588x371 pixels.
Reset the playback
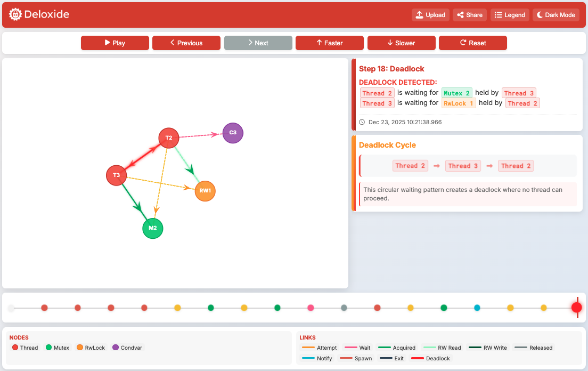coord(472,43)
